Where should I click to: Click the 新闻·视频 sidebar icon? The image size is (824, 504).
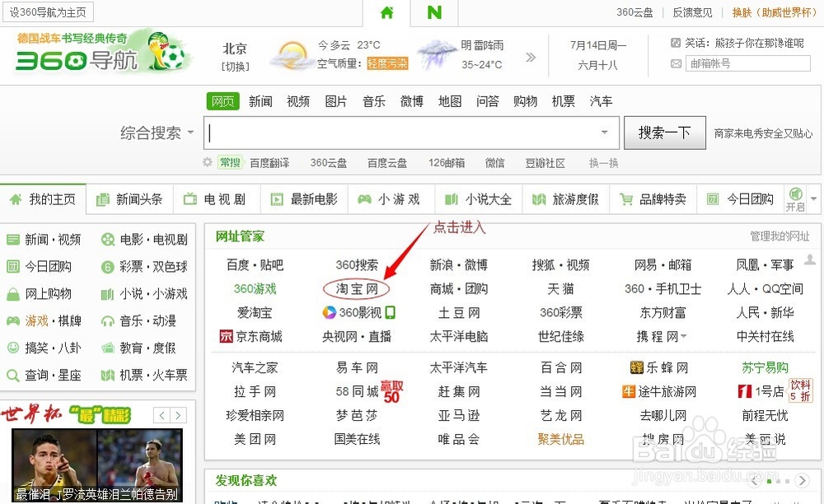click(x=12, y=240)
